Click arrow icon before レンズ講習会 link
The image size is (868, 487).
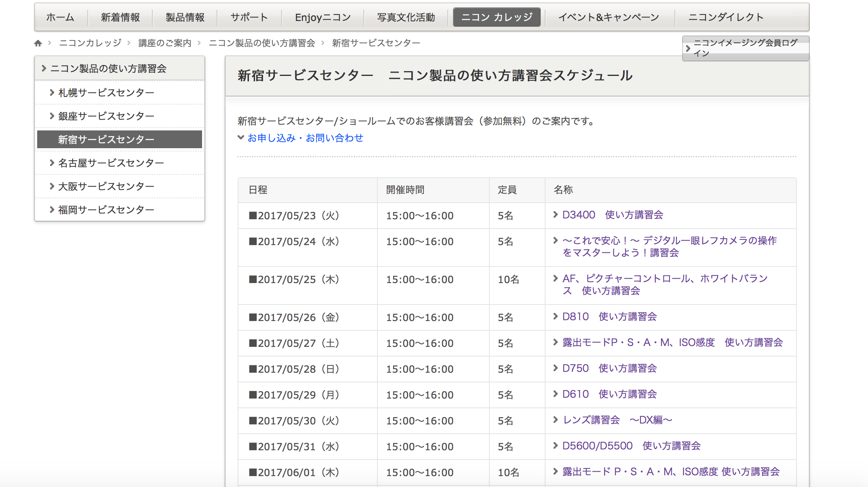(556, 420)
